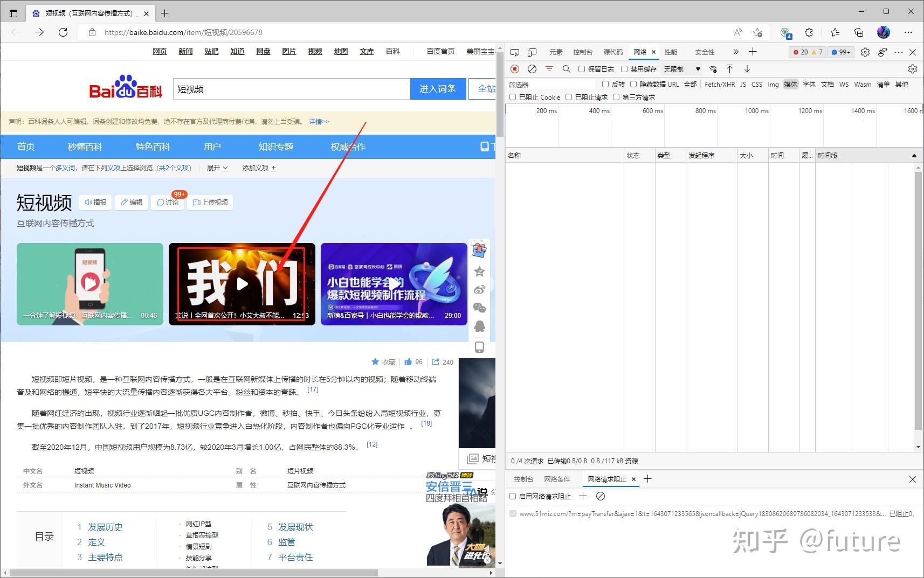
Task: Open the 详情>> link in notice
Action: [x=319, y=122]
